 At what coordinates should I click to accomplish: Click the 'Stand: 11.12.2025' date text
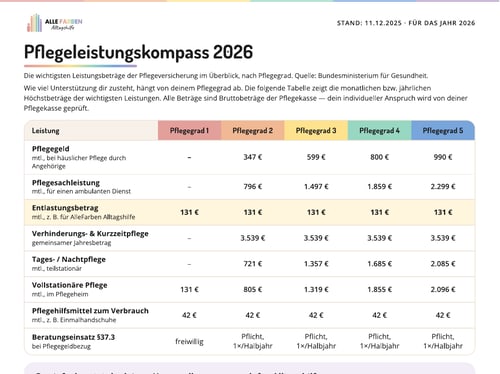pos(369,23)
